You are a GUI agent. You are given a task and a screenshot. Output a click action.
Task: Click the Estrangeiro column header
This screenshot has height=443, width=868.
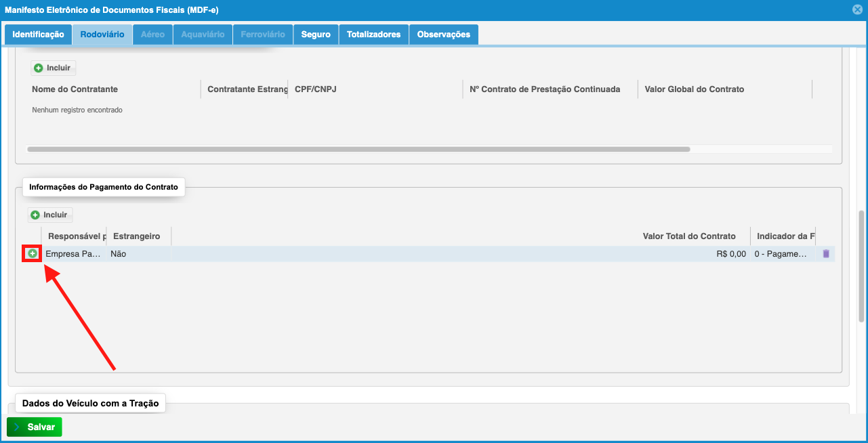[137, 236]
